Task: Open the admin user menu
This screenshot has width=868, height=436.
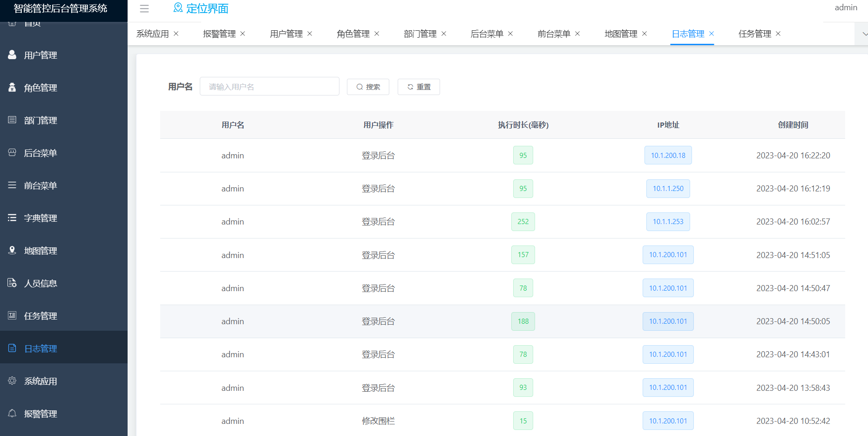Action: (846, 7)
